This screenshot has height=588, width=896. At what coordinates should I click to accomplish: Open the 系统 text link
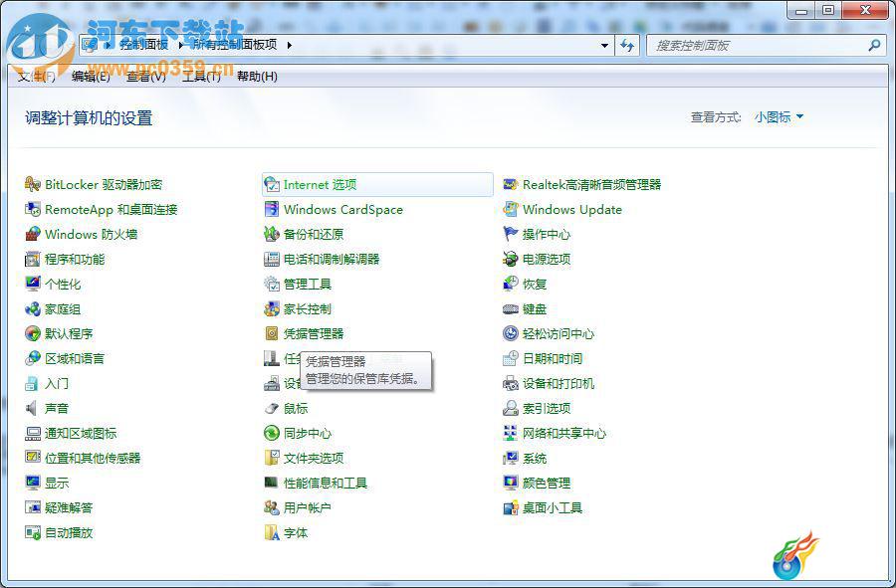(535, 458)
